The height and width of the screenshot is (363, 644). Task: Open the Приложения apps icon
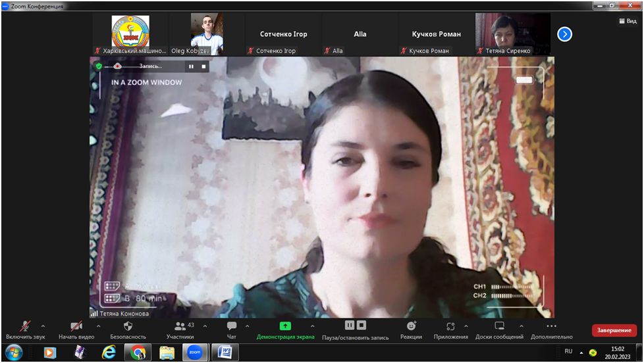[x=450, y=326]
